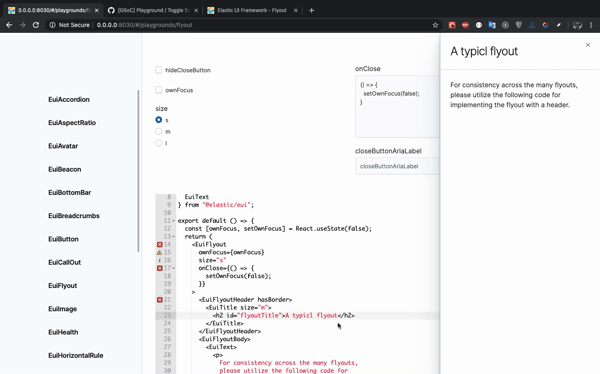
Task: Open the Chrome profile avatar
Action: [577, 25]
